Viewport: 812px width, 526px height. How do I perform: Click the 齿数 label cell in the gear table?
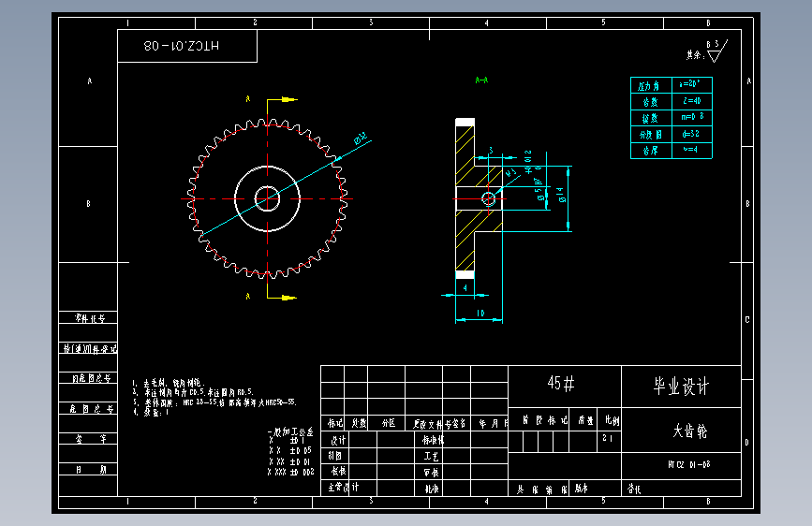(651, 101)
